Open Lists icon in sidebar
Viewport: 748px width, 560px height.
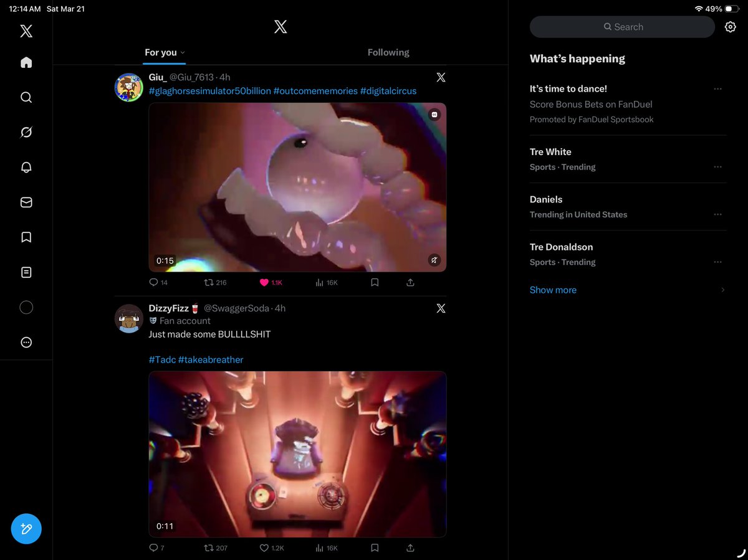click(26, 272)
